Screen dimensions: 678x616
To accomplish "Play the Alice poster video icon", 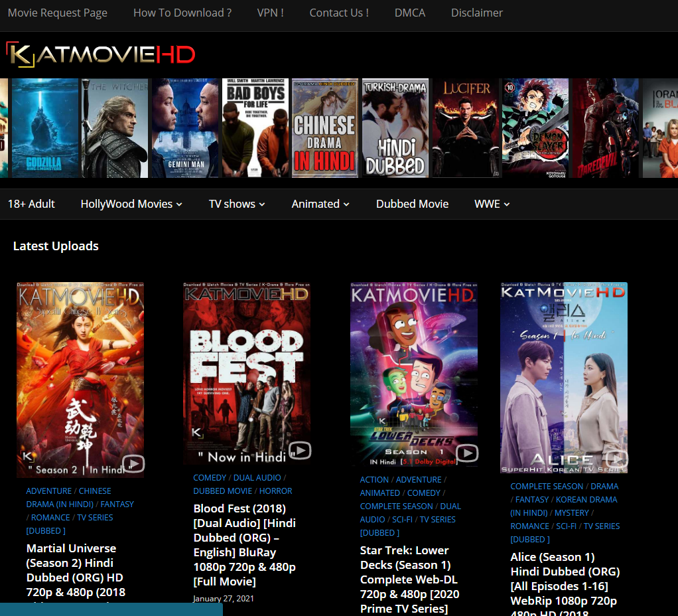I will (616, 459).
